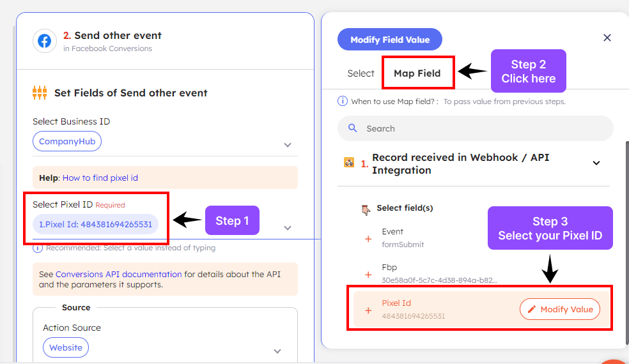Click the Set Fields settings icon
The height and width of the screenshot is (364, 629).
pyautogui.click(x=40, y=93)
